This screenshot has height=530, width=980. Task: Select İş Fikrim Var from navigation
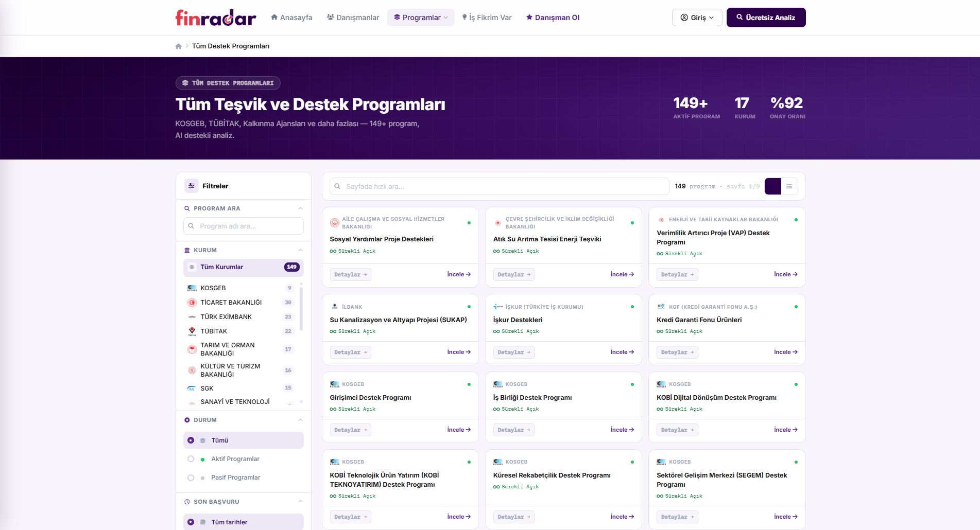[487, 17]
